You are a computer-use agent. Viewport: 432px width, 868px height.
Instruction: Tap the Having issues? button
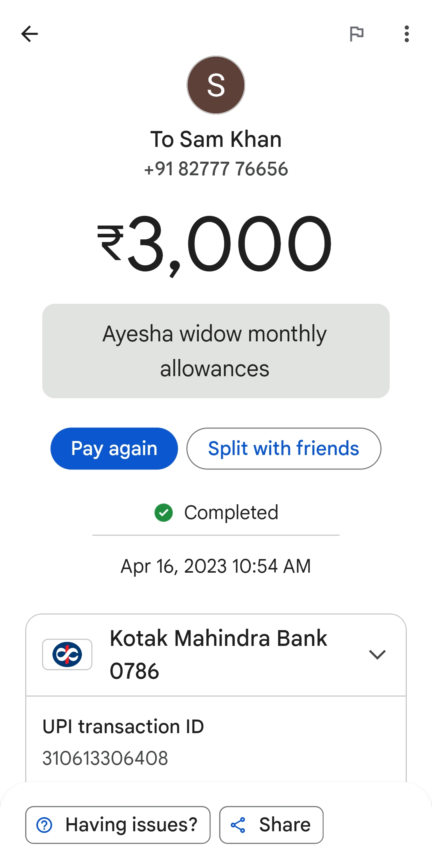point(118,825)
